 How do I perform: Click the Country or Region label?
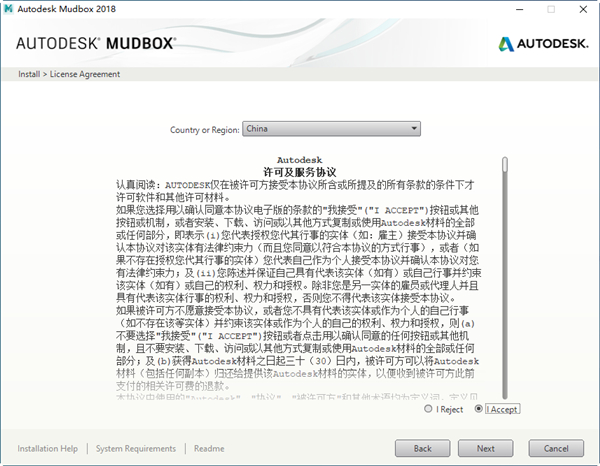(x=205, y=130)
